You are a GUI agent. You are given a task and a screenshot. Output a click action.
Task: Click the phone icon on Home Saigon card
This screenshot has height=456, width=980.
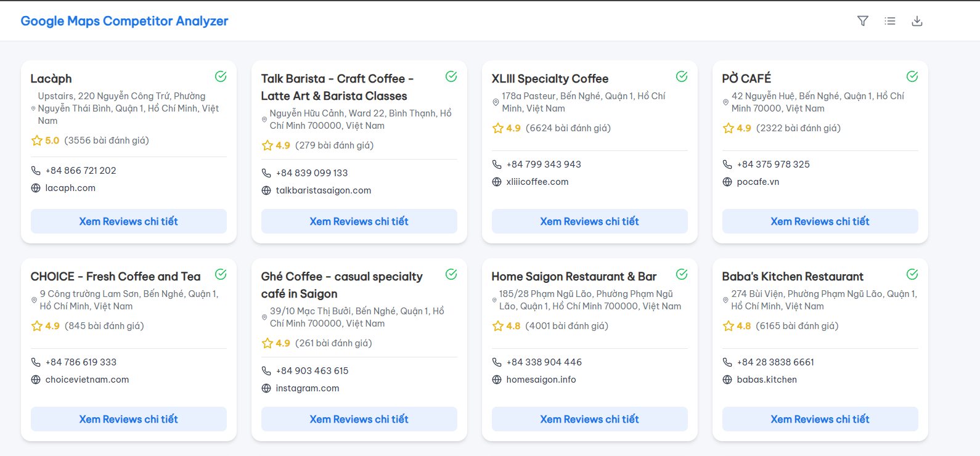497,362
